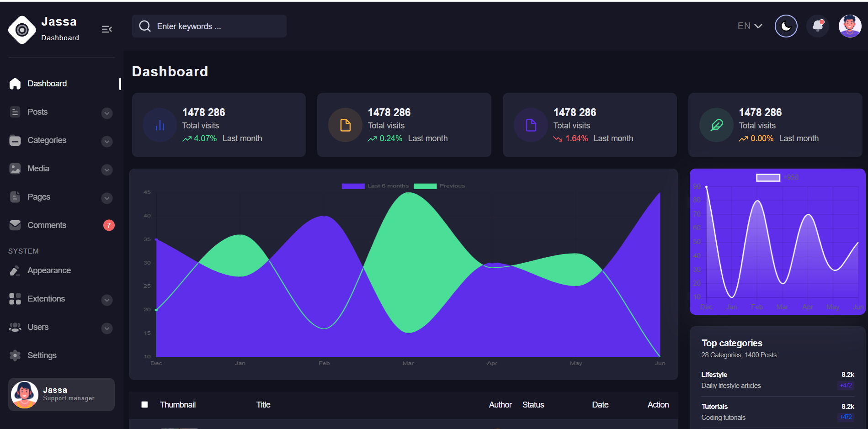Click the Appearance brush icon
Screen dimensions: 868x429
[15, 270]
